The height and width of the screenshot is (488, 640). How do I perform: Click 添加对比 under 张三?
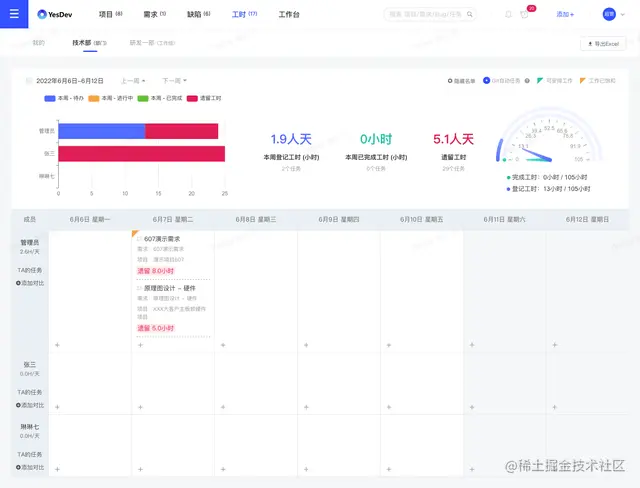pyautogui.click(x=30, y=405)
